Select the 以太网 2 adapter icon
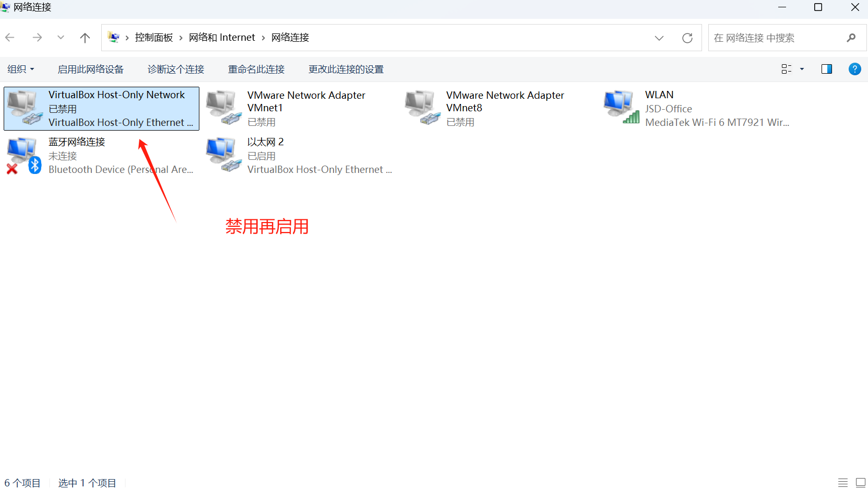 pos(223,155)
